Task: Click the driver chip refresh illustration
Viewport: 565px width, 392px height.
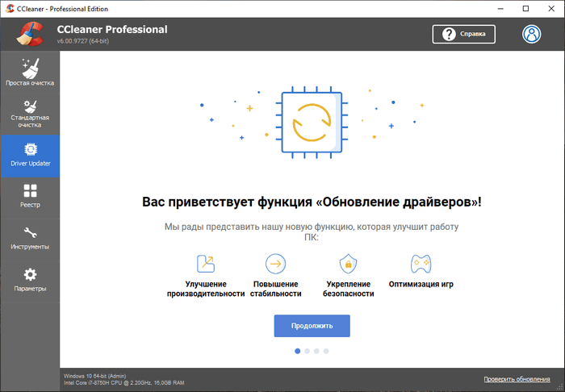Action: [312, 123]
